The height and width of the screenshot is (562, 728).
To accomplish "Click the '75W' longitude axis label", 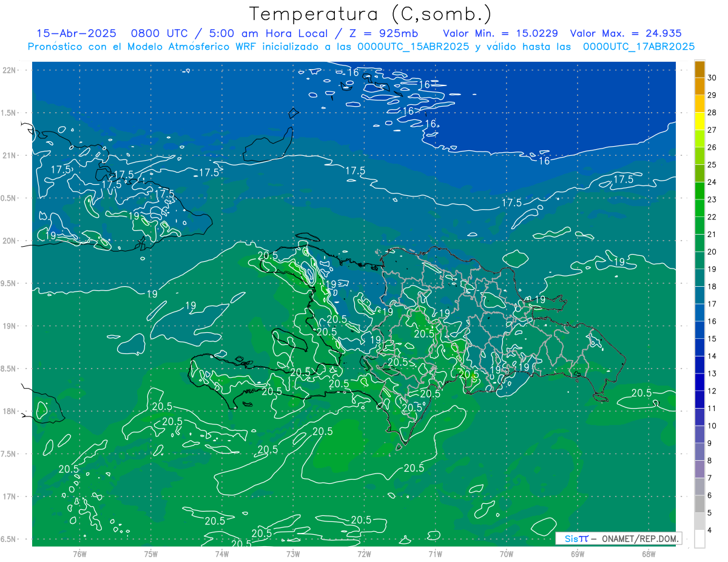I will [x=150, y=554].
